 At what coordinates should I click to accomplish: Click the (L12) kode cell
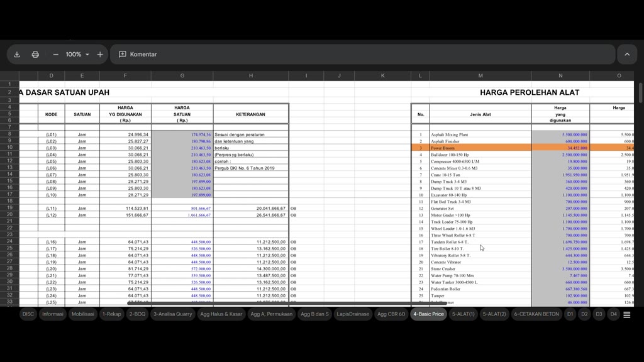coord(52,215)
